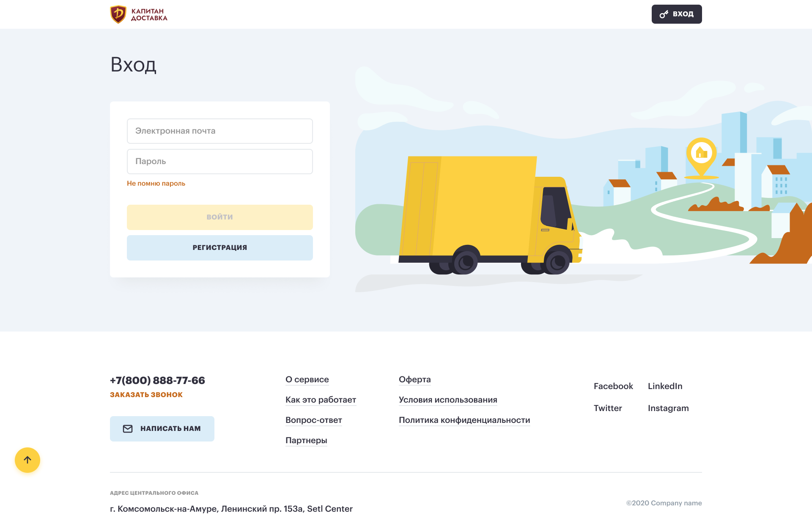Visit the Facebook link

[x=613, y=386]
